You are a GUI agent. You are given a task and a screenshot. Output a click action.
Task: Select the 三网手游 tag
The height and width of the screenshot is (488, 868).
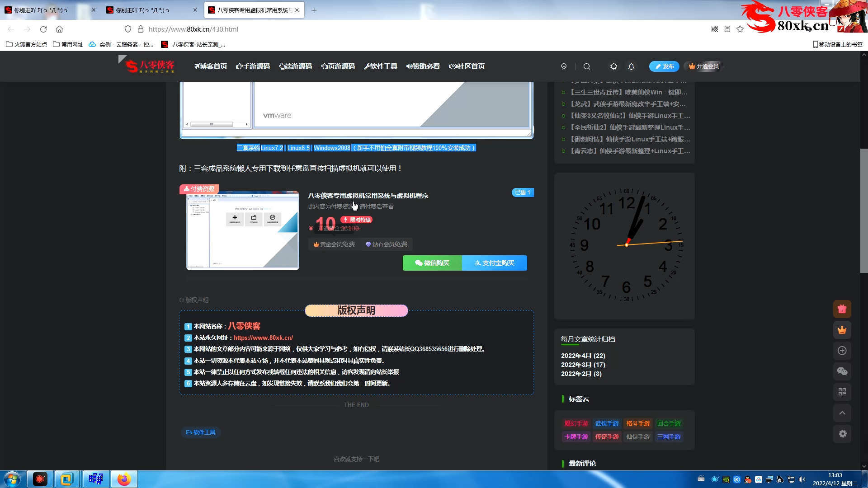tap(669, 437)
